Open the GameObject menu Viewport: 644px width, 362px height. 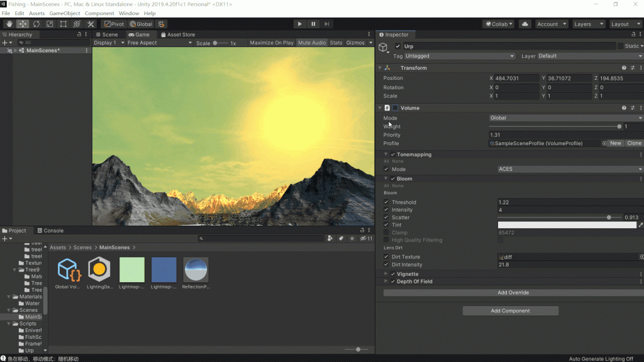[x=65, y=13]
